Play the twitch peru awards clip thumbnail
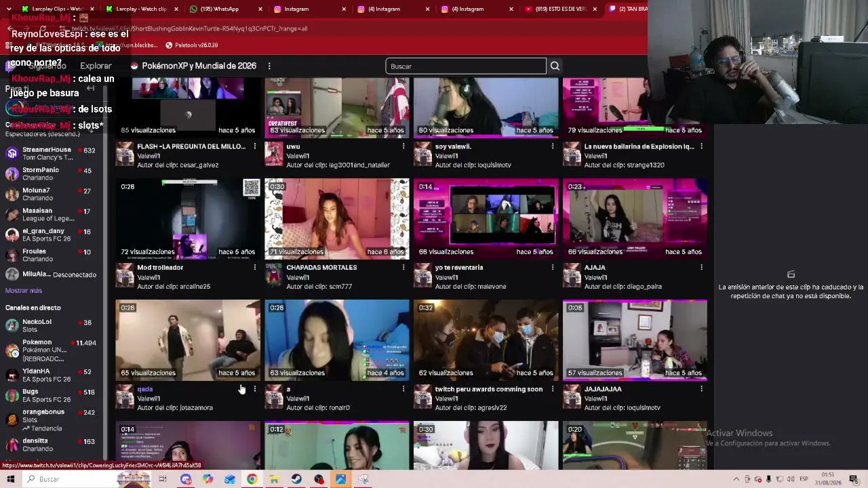The width and height of the screenshot is (868, 488). pyautogui.click(x=486, y=340)
